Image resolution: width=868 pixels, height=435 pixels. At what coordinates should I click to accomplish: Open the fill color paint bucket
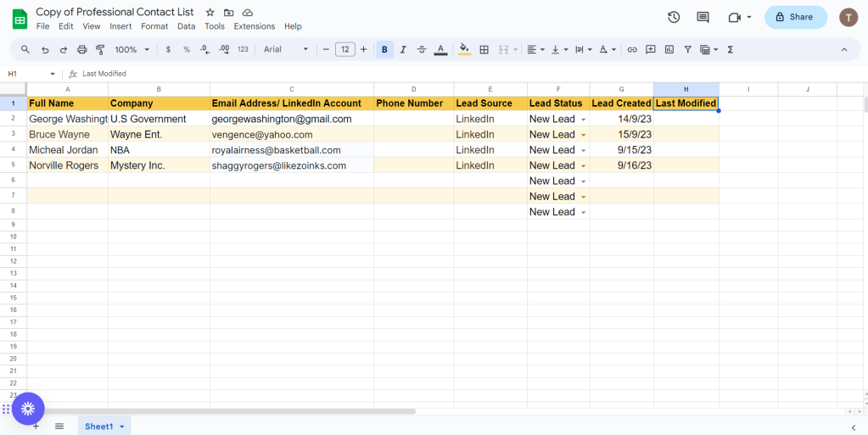click(463, 50)
